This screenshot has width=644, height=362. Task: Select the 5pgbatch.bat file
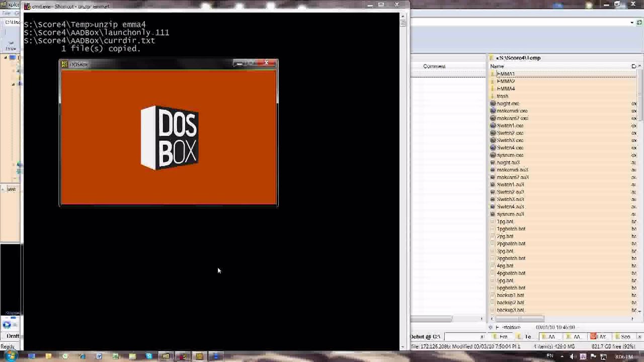(511, 288)
